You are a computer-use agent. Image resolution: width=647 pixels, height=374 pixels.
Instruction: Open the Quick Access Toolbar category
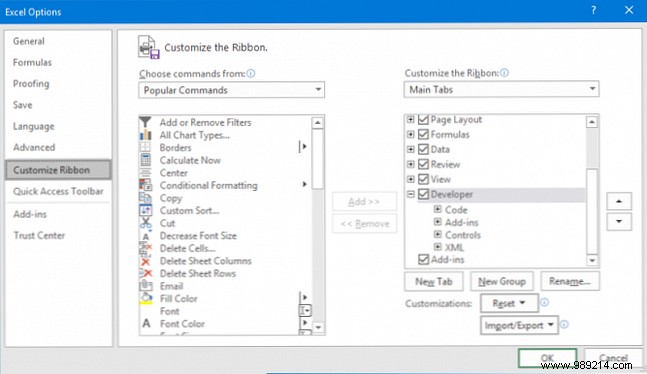(58, 191)
